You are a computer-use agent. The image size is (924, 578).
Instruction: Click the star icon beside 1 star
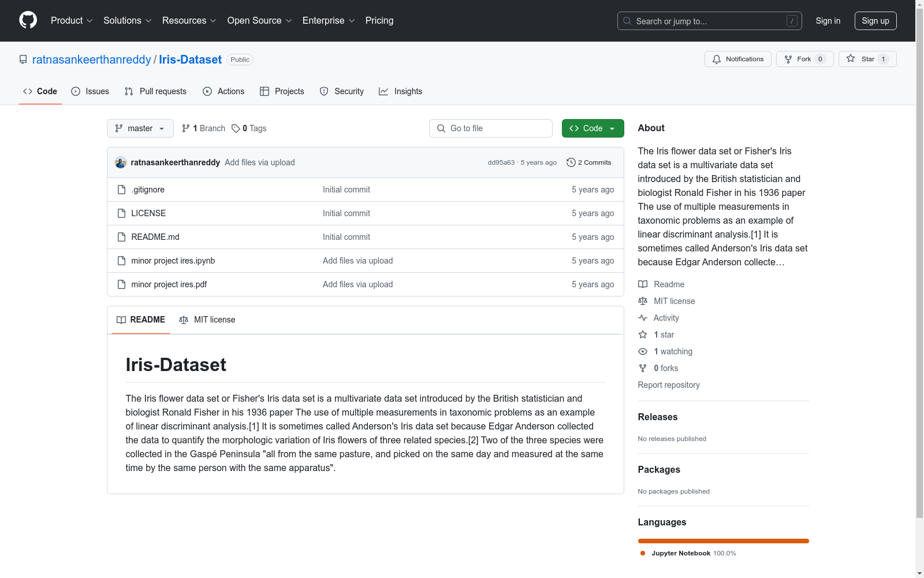click(643, 335)
